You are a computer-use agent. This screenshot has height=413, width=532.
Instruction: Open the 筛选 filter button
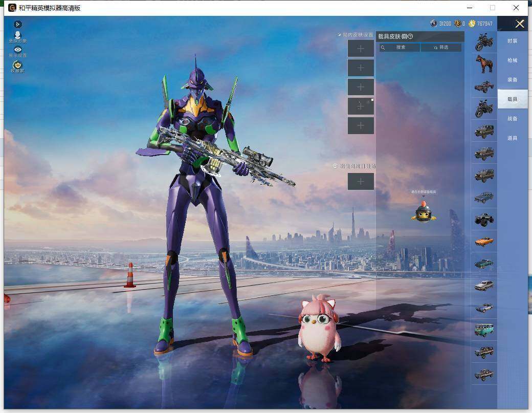point(441,48)
